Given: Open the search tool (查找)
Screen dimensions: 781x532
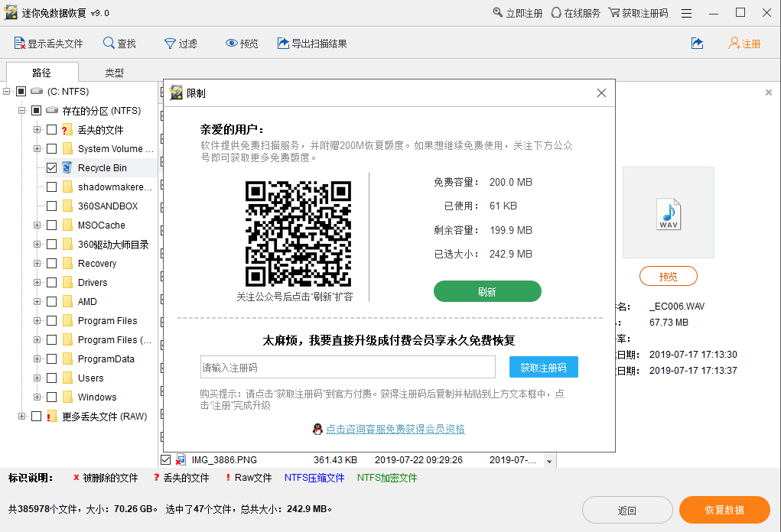Looking at the screenshot, I should coord(109,44).
